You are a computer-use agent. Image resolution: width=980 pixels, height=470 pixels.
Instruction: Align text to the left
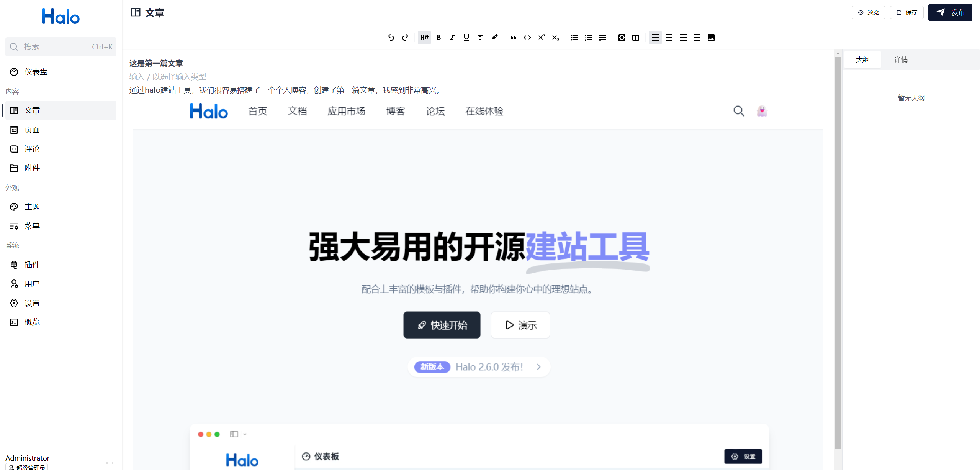pyautogui.click(x=655, y=38)
